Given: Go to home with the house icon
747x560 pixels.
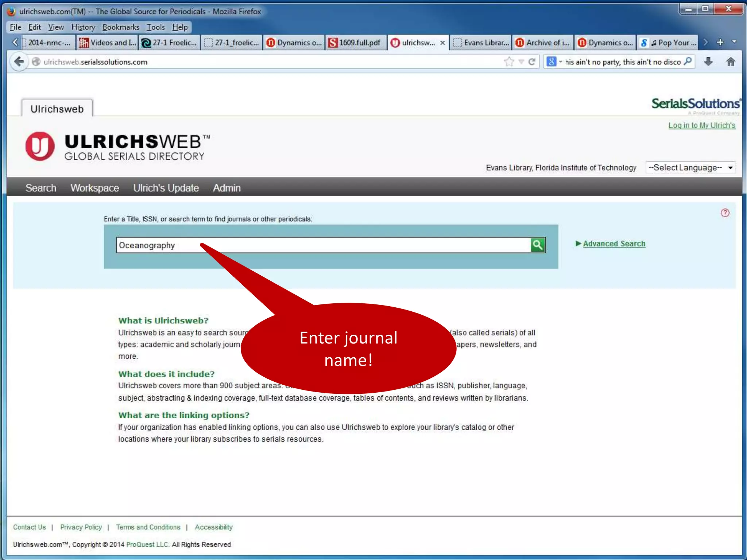Looking at the screenshot, I should (731, 62).
